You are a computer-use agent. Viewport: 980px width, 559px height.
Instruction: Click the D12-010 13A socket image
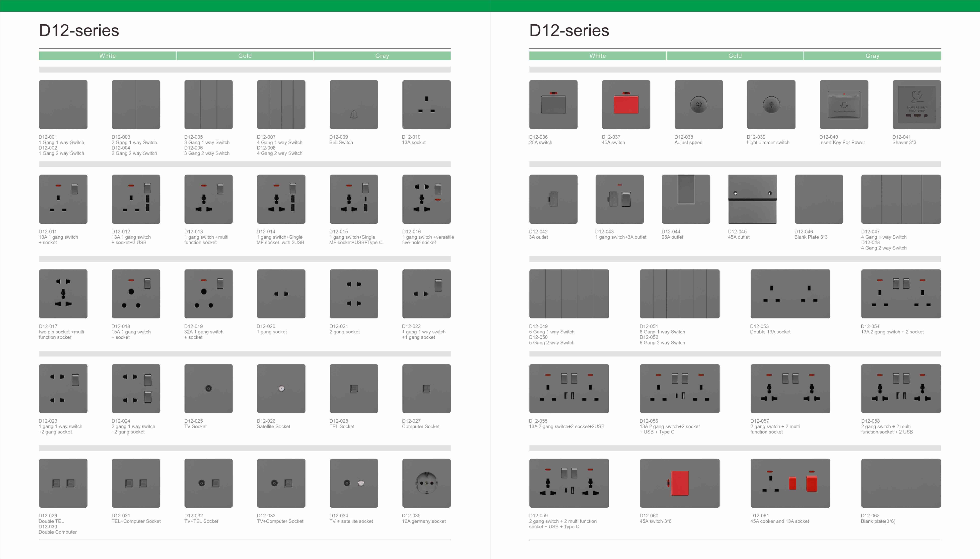click(x=426, y=104)
